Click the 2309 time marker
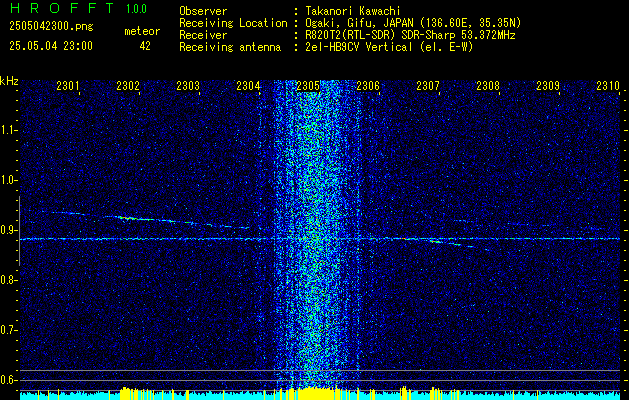629x400 pixels. (548, 85)
